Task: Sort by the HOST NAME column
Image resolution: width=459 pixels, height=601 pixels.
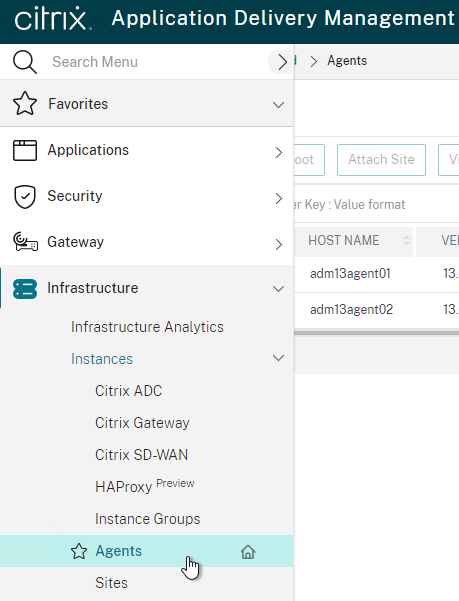Action: coord(407,240)
